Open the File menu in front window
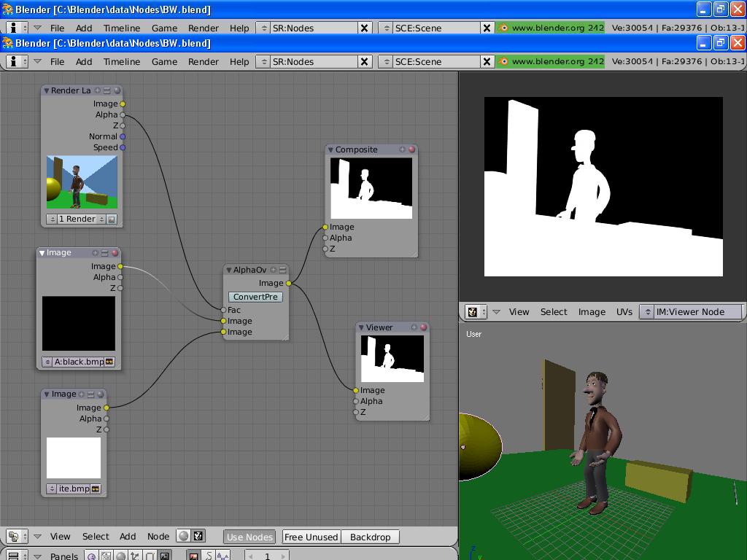 57,61
